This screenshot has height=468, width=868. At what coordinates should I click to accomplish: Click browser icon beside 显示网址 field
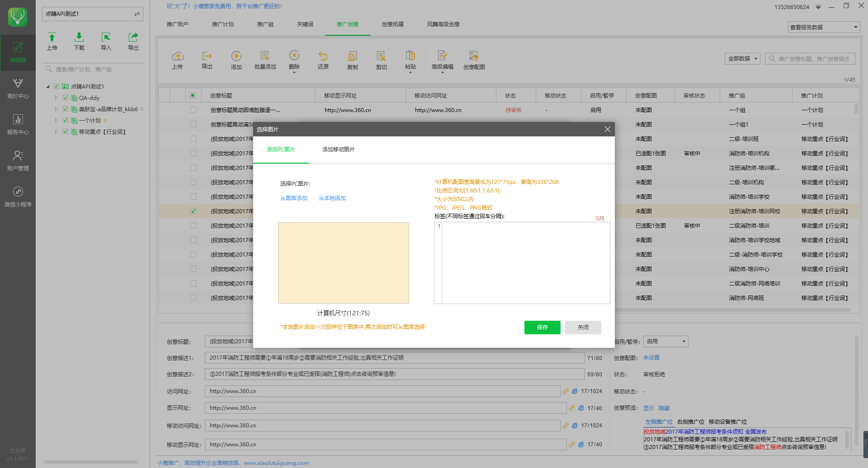click(581, 408)
